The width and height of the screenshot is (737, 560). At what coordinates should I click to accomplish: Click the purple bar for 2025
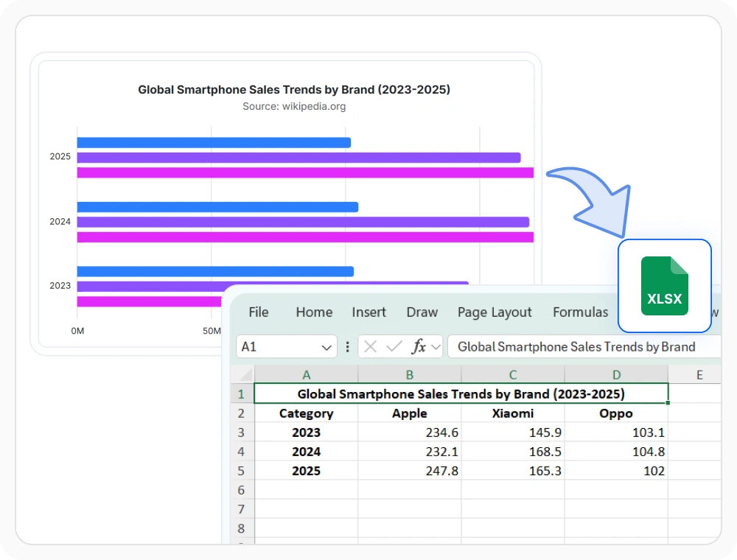299,158
